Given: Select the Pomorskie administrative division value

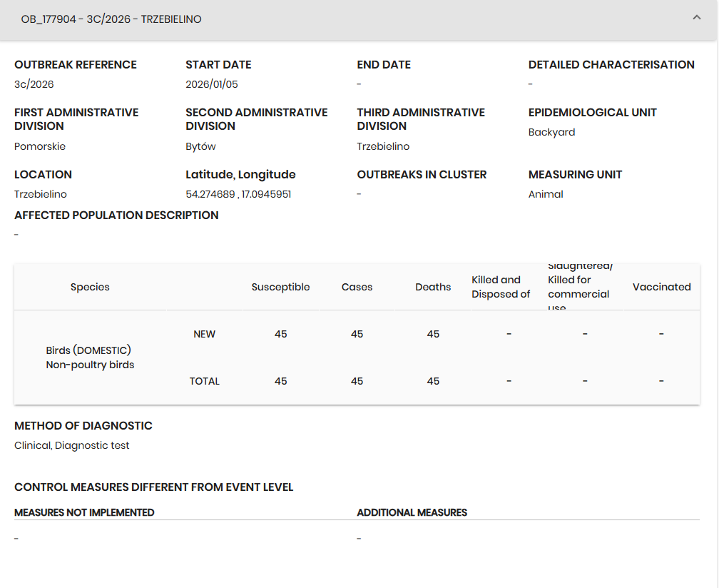Looking at the screenshot, I should tap(40, 146).
